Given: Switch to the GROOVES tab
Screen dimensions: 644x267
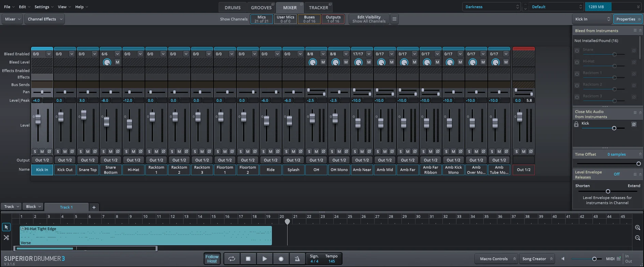Looking at the screenshot, I should tap(261, 7).
